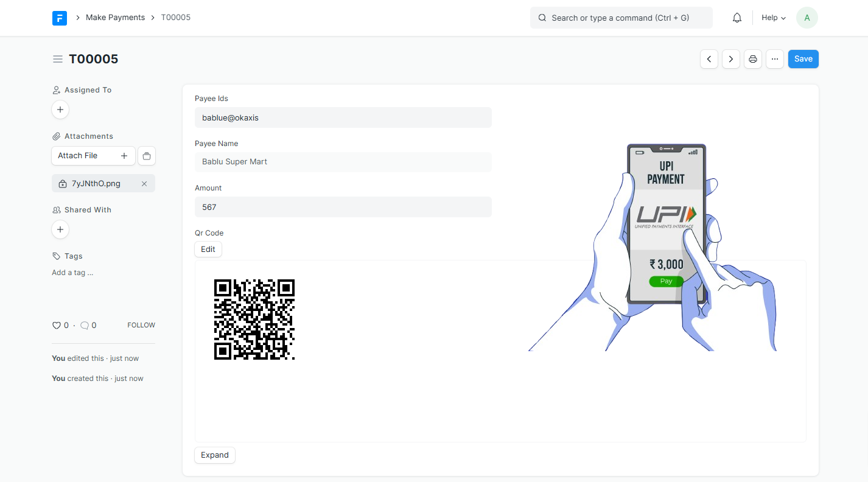The height and width of the screenshot is (482, 868).
Task: Go to previous record with left chevron
Action: [709, 59]
